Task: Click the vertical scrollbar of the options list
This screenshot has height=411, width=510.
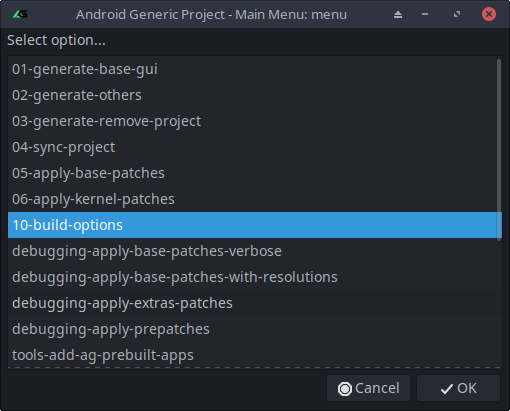Action: pos(499,149)
